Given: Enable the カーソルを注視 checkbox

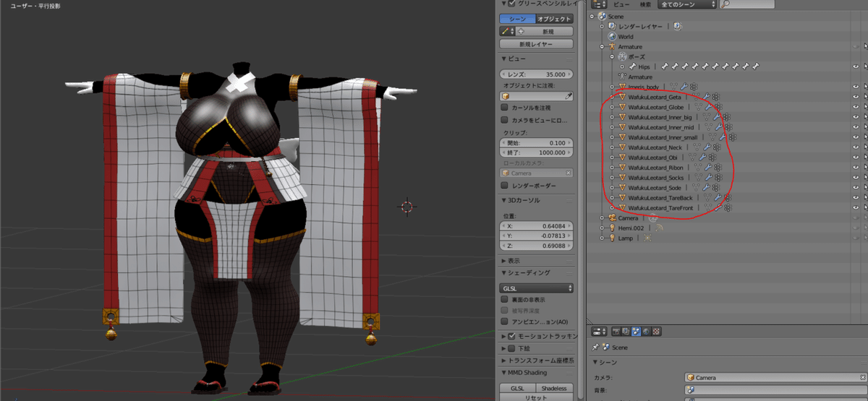Looking at the screenshot, I should pyautogui.click(x=505, y=108).
